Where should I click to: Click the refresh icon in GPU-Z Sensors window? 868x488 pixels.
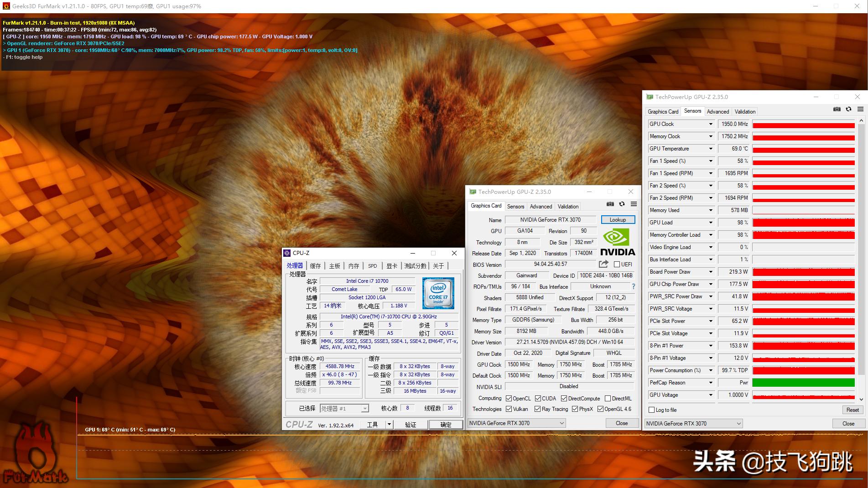(848, 109)
